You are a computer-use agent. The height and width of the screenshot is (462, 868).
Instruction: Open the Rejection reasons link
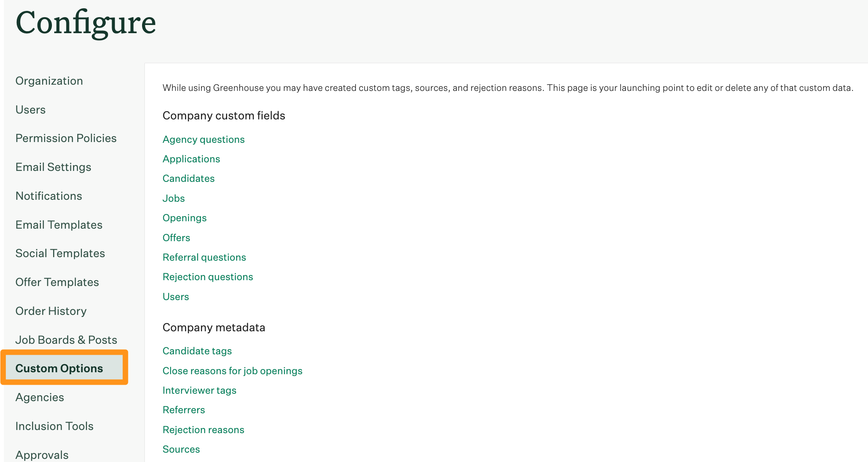[x=203, y=430]
